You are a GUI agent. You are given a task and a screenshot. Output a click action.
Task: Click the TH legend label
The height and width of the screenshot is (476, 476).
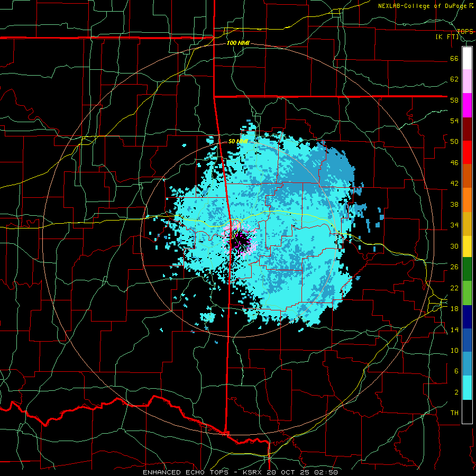(x=454, y=413)
